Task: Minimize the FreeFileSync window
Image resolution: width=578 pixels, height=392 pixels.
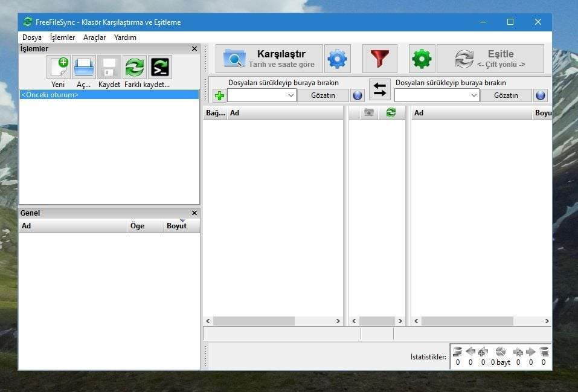Action: (483, 22)
